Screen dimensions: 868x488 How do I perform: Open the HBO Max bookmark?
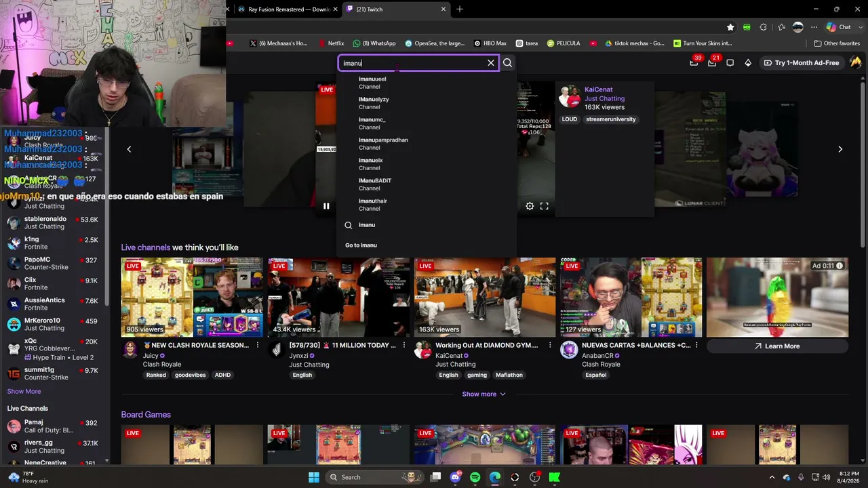click(x=490, y=43)
